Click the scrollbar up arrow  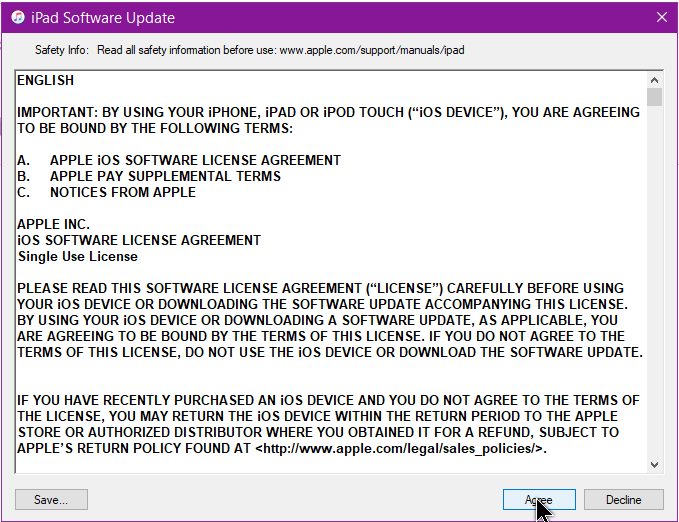(x=654, y=80)
